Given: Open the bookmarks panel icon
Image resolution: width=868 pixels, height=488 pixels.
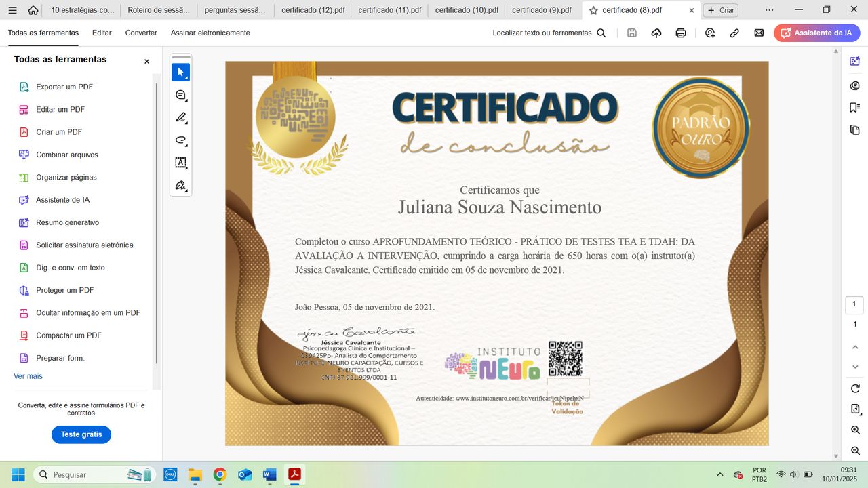Looking at the screenshot, I should [854, 107].
